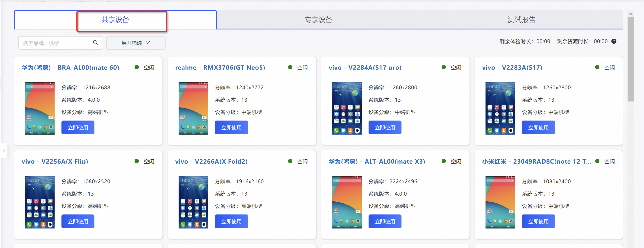Viewport: 644px width, 248px height.
Task: Click 设备分级: 高端机型 on the mate X3 card
Action: click(392, 206)
